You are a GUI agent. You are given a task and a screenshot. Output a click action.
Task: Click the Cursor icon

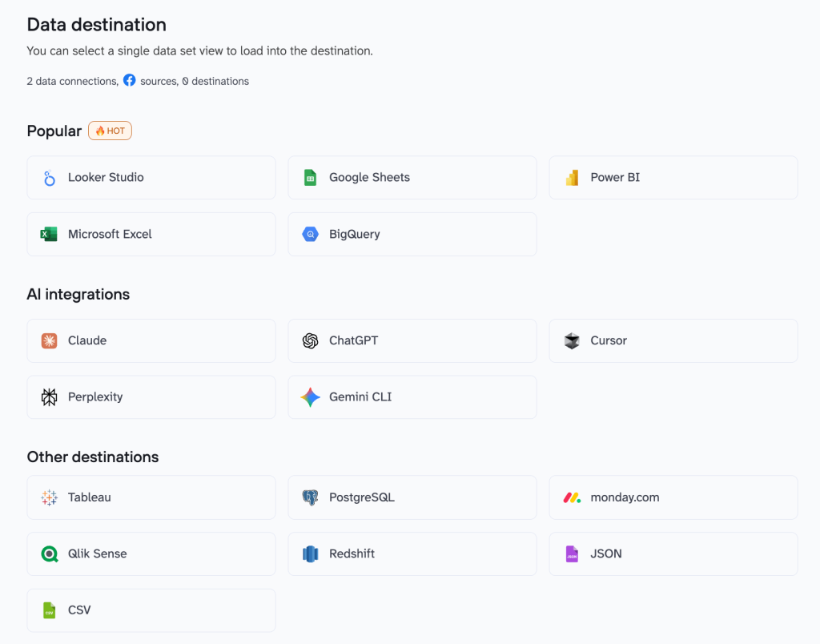pyautogui.click(x=571, y=340)
